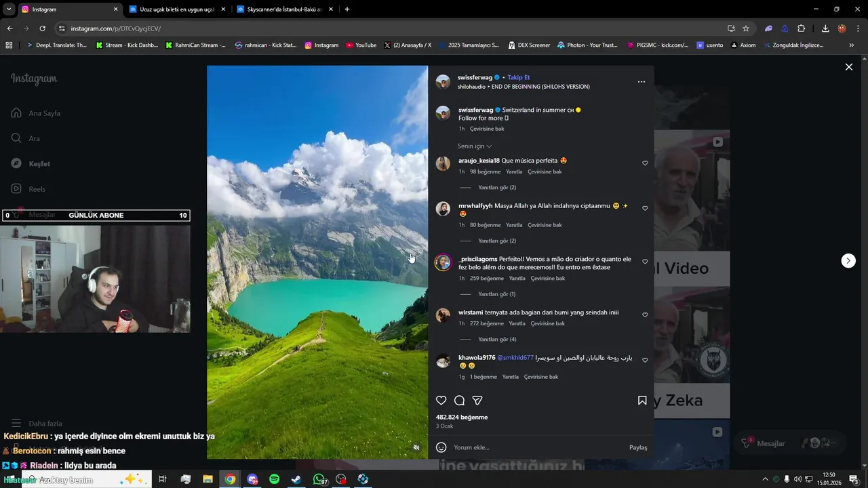Open the volume control in system tray

(x=798, y=479)
